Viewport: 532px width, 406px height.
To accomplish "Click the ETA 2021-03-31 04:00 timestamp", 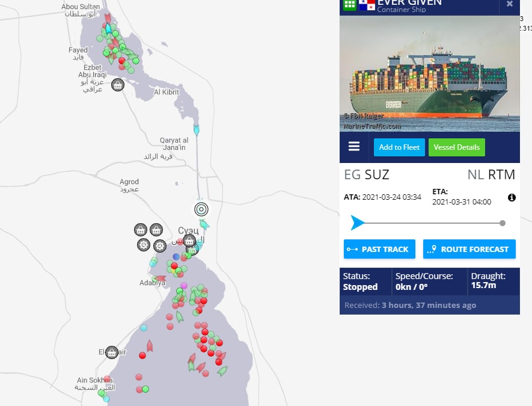I will click(x=462, y=202).
